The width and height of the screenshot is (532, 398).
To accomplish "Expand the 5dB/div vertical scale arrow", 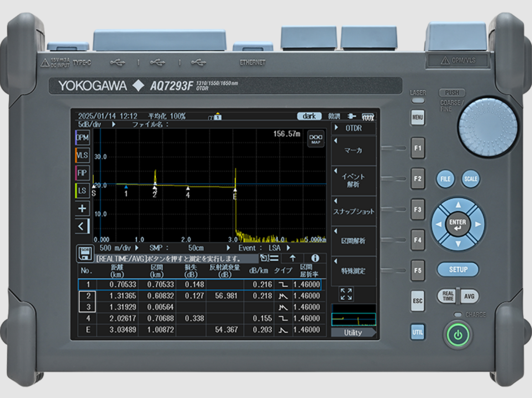I will click(114, 124).
